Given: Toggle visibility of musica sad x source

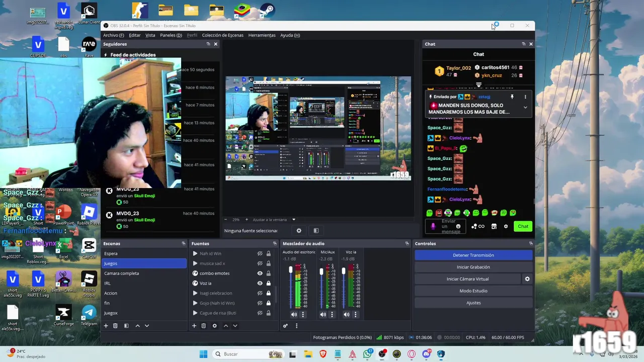Looking at the screenshot, I should pyautogui.click(x=260, y=263).
